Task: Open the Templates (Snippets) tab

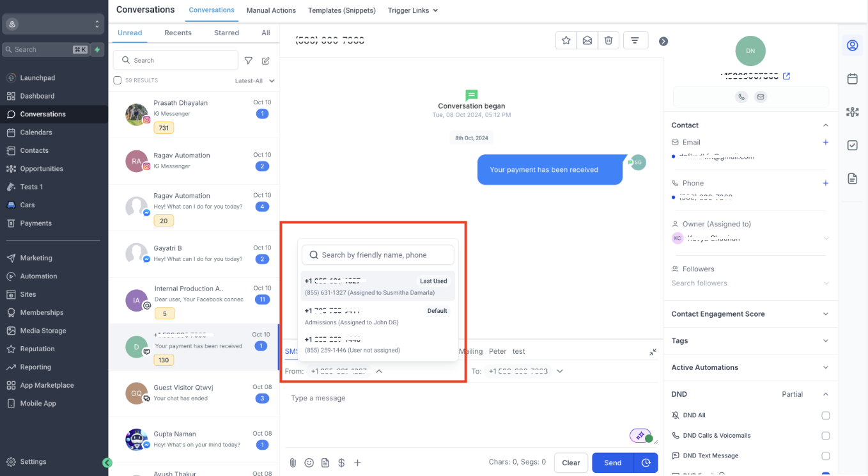Action: pyautogui.click(x=342, y=10)
